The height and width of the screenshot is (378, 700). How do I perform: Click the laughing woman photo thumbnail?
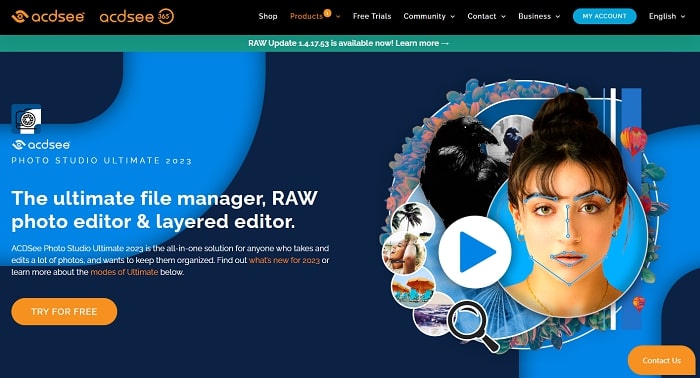[x=404, y=253]
